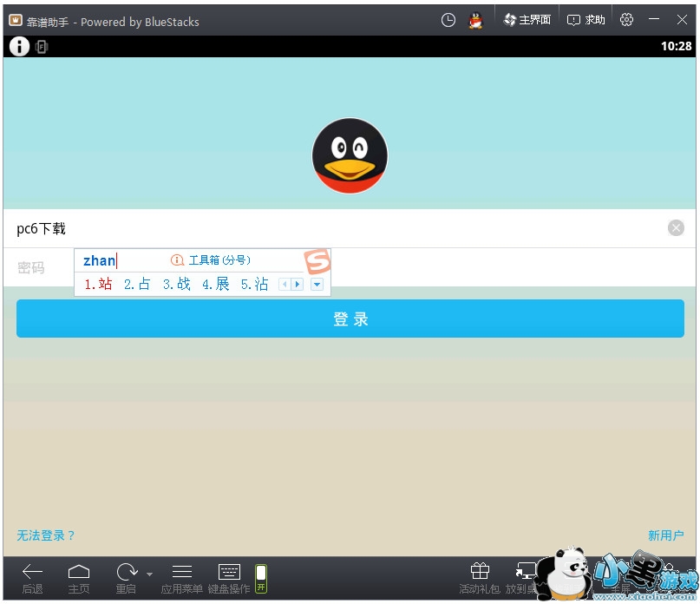The height and width of the screenshot is (604, 700).
Task: Open the 应用菜单 app menu
Action: coord(181,578)
